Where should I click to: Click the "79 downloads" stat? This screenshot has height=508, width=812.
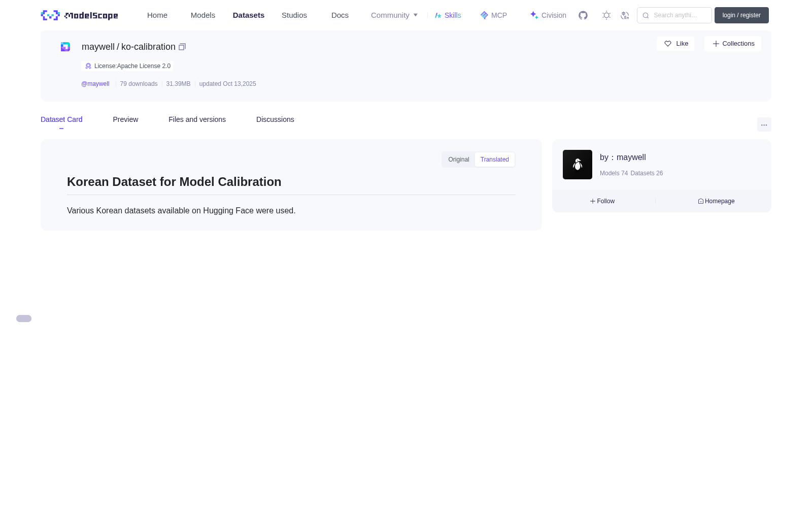click(139, 84)
